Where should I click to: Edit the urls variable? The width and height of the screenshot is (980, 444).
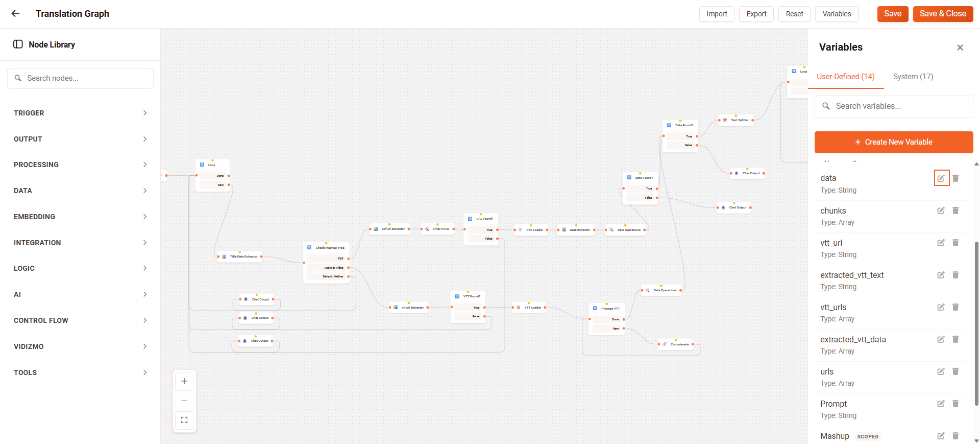click(941, 371)
